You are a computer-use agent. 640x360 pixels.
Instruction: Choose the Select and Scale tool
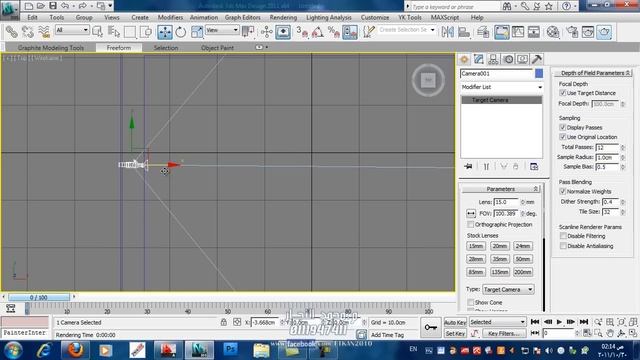[x=196, y=32]
